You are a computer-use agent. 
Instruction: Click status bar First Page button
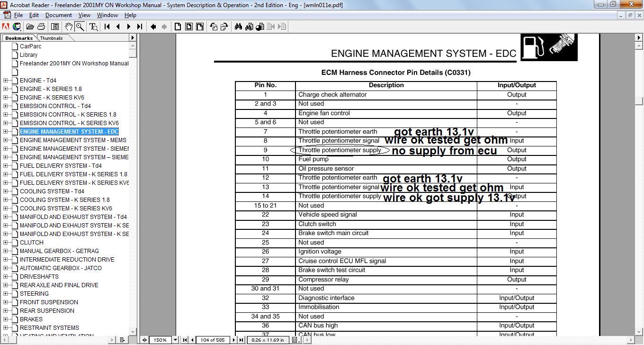[x=185, y=340]
